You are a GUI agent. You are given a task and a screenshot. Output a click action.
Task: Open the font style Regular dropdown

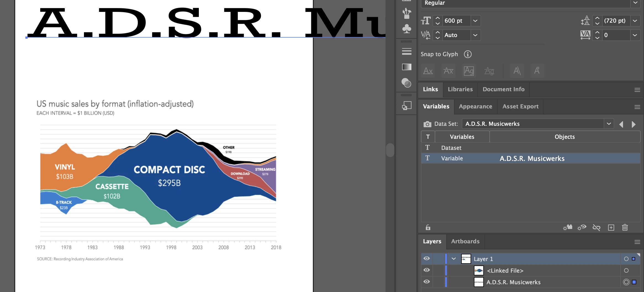click(635, 3)
